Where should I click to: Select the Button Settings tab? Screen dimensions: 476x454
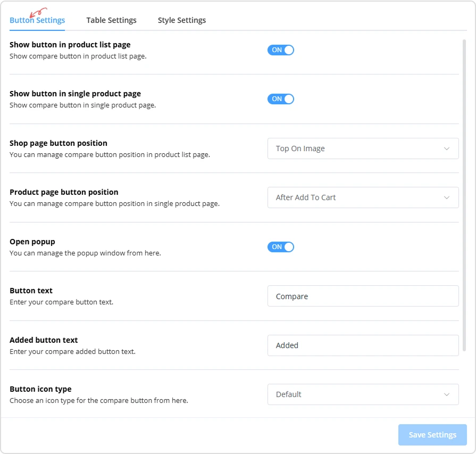click(x=37, y=20)
